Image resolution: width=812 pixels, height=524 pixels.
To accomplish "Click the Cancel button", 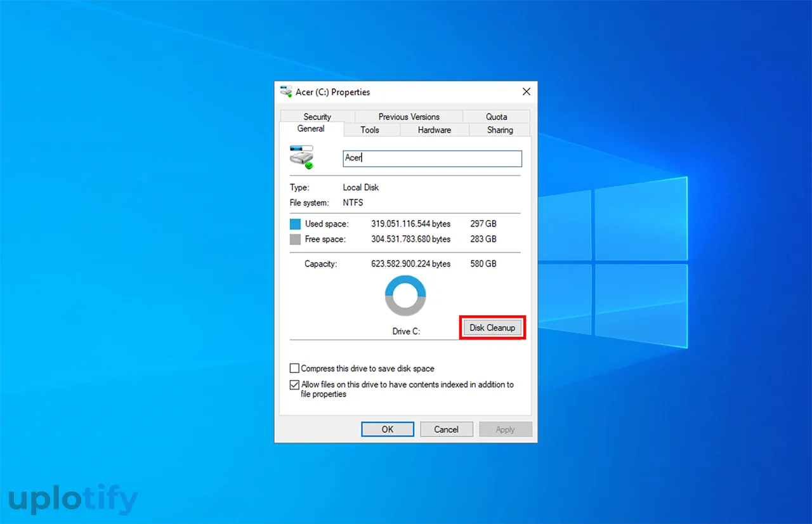I will (x=447, y=429).
